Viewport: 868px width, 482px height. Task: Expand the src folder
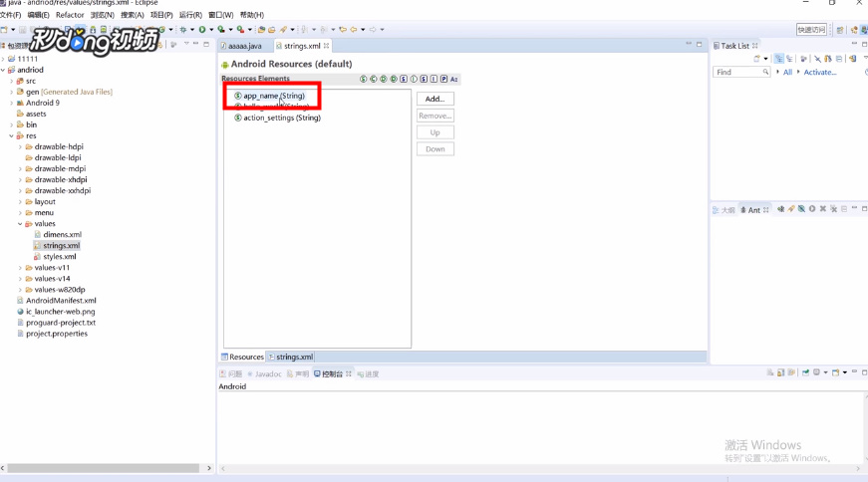(12, 81)
